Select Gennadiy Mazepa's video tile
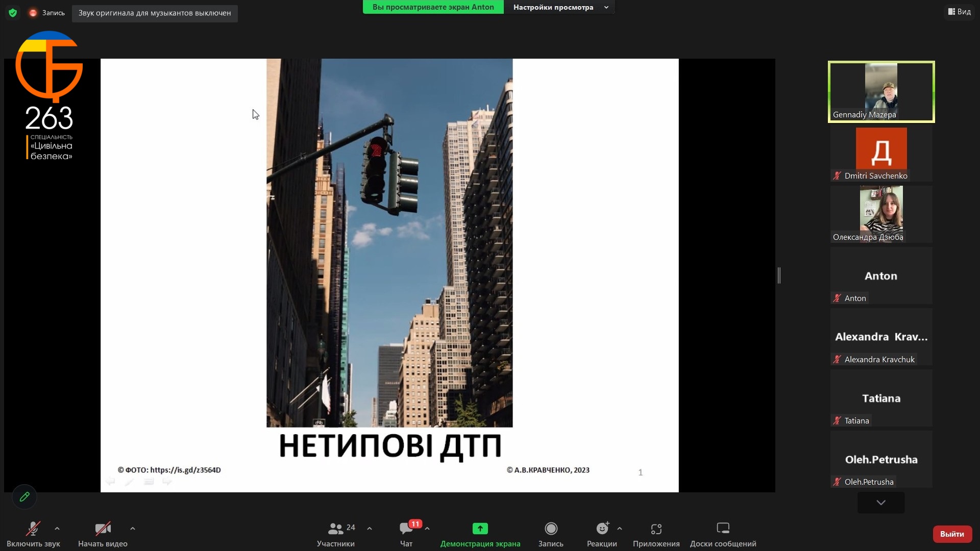The width and height of the screenshot is (980, 551). click(x=881, y=92)
